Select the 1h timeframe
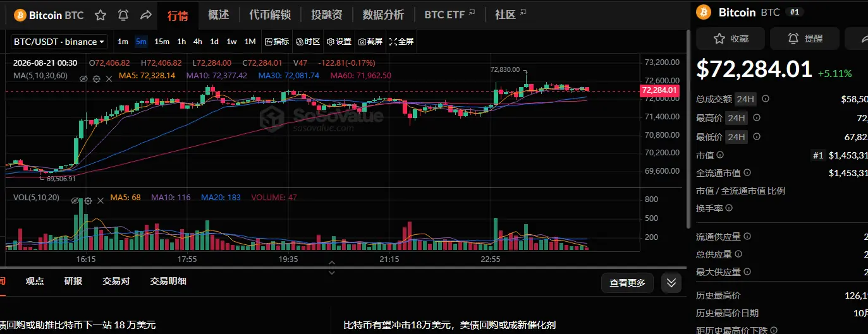The height and width of the screenshot is (334, 868). (x=181, y=42)
